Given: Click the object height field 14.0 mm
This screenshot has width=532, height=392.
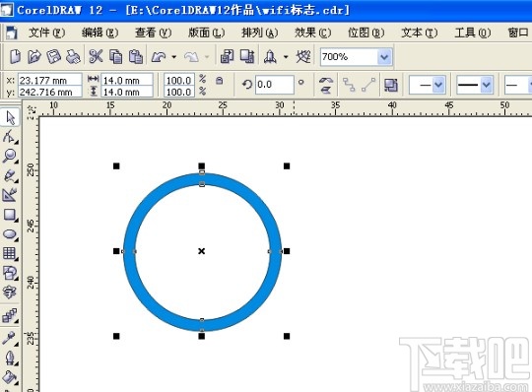Looking at the screenshot, I should click(127, 92).
